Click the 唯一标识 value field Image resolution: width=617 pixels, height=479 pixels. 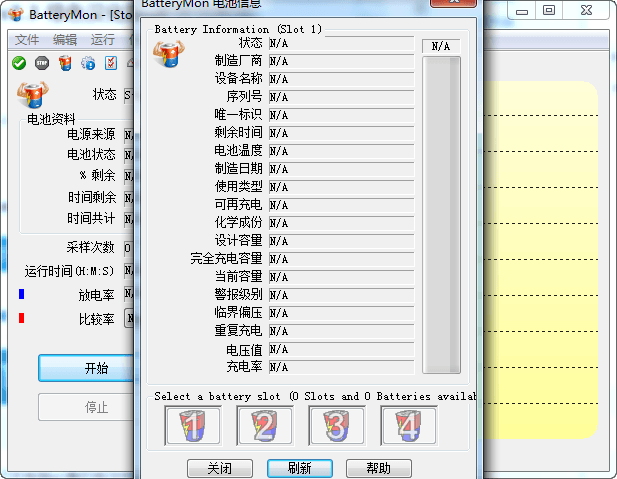[x=342, y=115]
